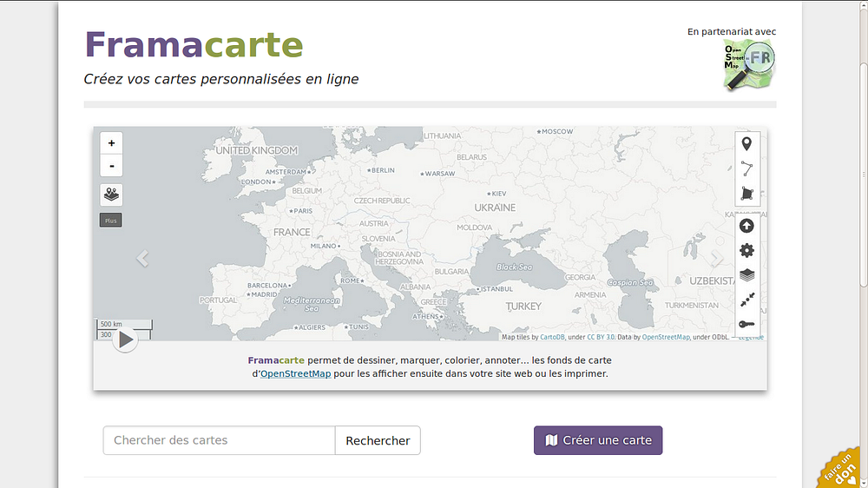Go to next carousel slide
This screenshot has width=868, height=488.
[x=718, y=258]
